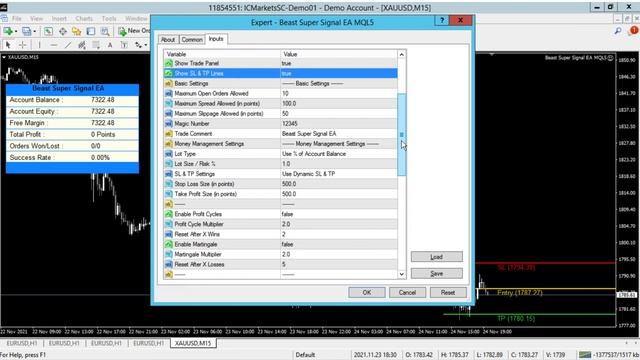
Task: Click the Entry (1787.27) line label on chart
Action: coord(520,293)
